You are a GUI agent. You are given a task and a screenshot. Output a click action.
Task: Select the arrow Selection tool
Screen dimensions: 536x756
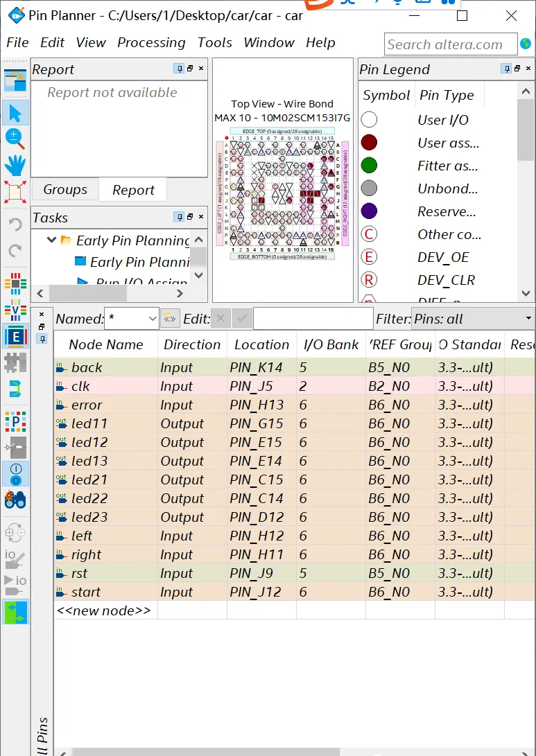coord(15,114)
